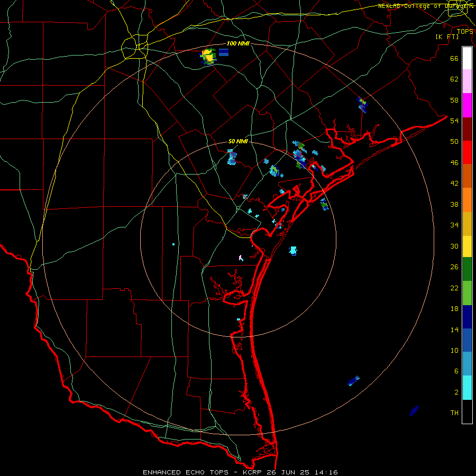This screenshot has width=476, height=476.
Task: Click the light green legend swatch beside 22
Action: pos(467,293)
